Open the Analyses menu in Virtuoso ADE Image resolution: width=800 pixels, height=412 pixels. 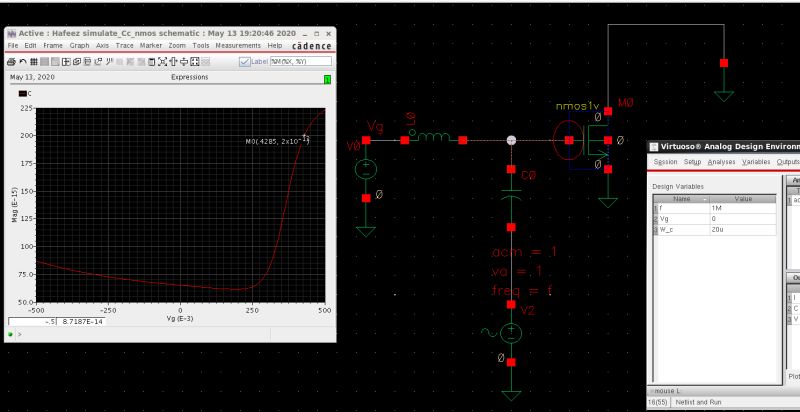coord(721,162)
